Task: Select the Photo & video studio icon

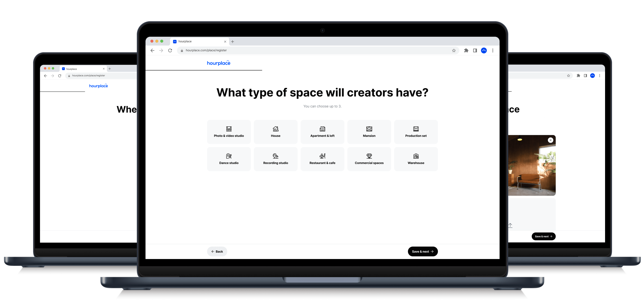Action: (229, 129)
